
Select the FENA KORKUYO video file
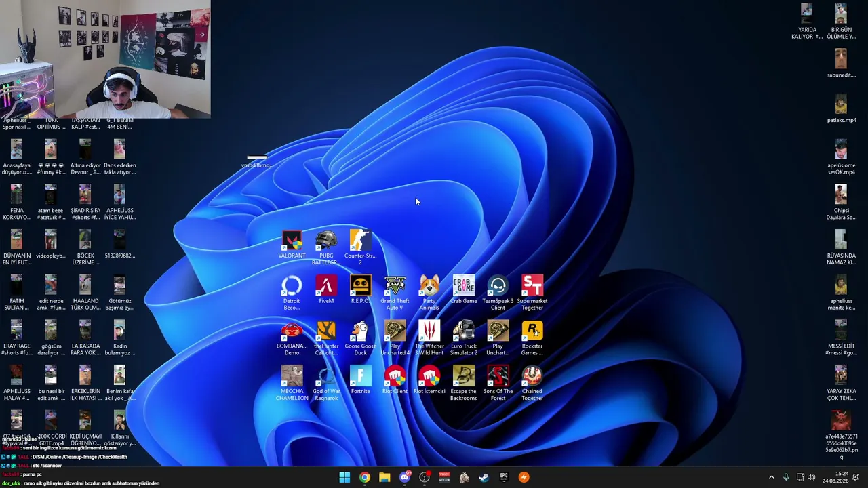tap(16, 203)
